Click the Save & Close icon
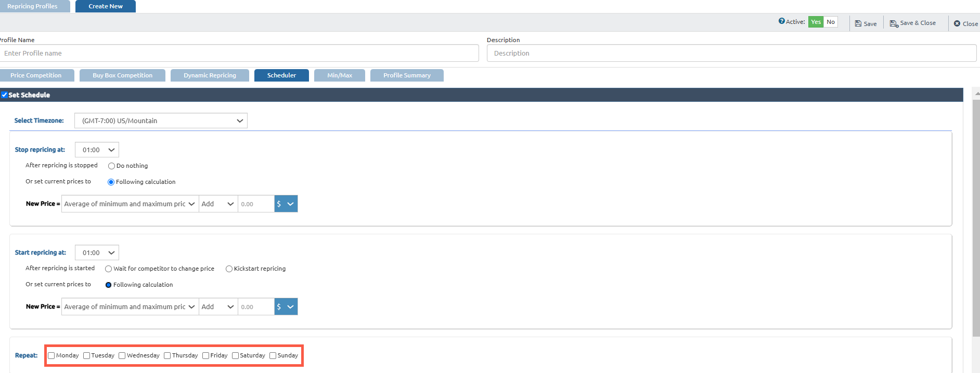Screen dimensions: 980x373 click(x=894, y=24)
